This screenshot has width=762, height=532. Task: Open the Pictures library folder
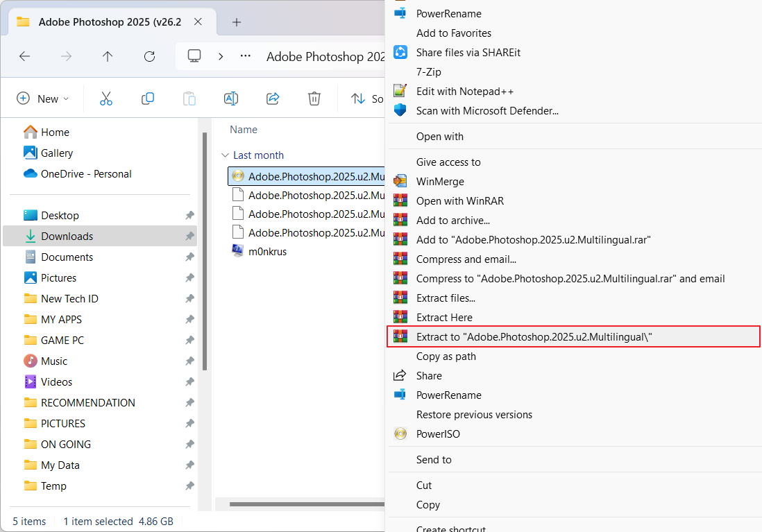point(50,278)
